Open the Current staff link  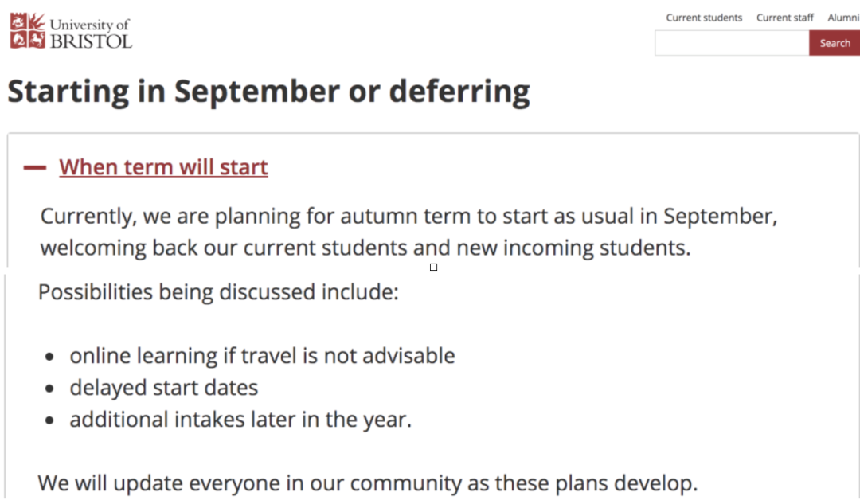pos(785,18)
